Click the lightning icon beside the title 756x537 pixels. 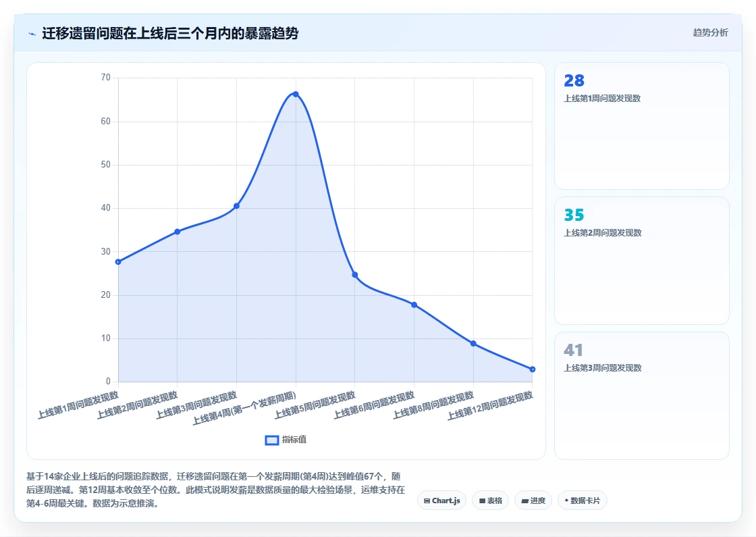[x=32, y=34]
